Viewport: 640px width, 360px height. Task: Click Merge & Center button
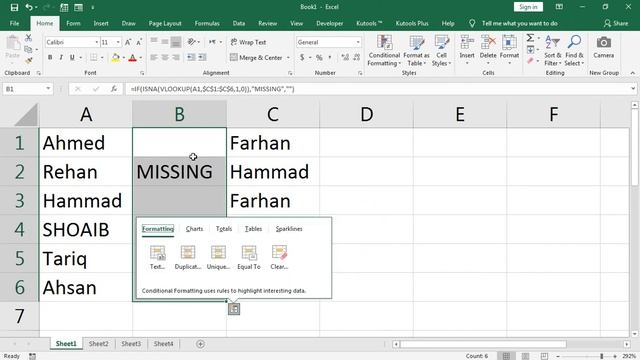pyautogui.click(x=256, y=58)
